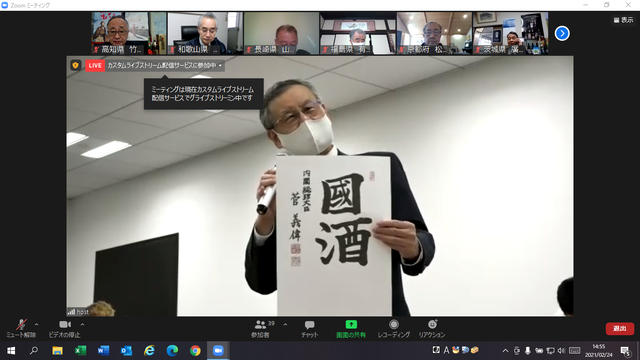Click Zoom icon in taskbar

[218, 351]
